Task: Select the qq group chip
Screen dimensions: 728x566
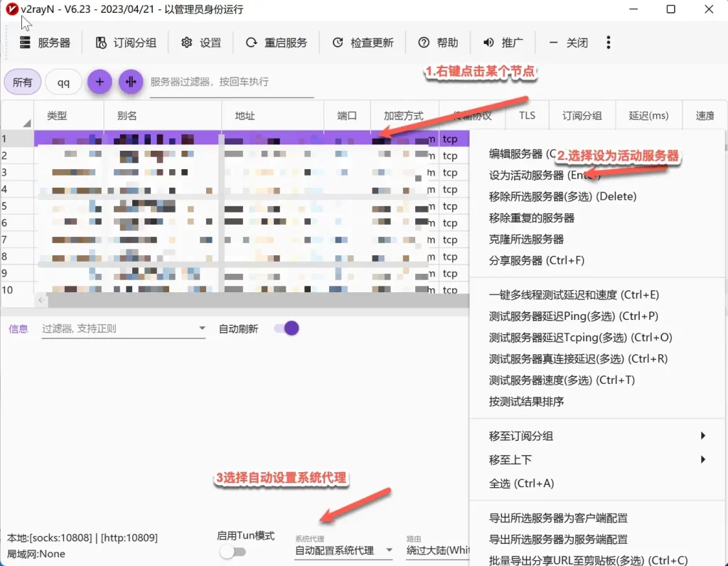Action: [63, 82]
